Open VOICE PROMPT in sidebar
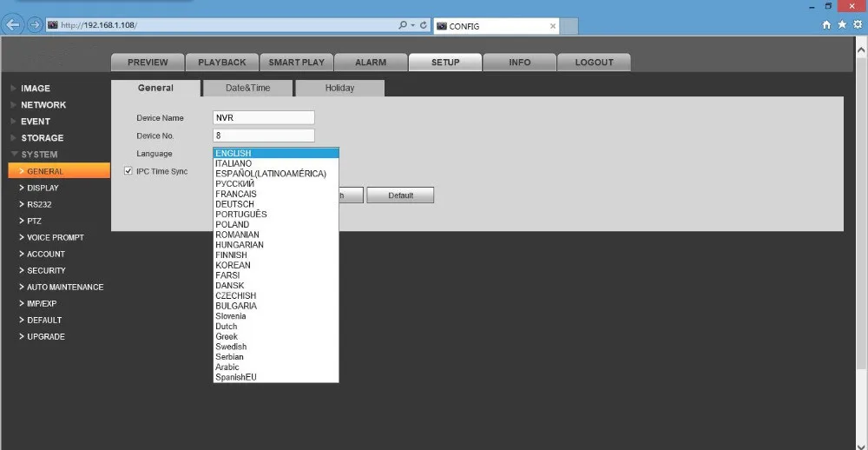 pos(56,237)
